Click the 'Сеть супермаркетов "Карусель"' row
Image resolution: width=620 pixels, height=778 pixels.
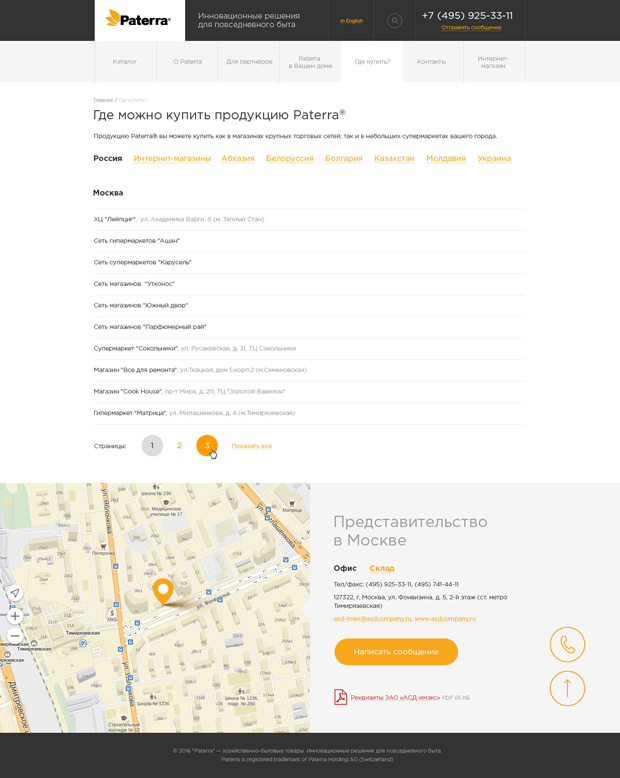[x=309, y=262]
